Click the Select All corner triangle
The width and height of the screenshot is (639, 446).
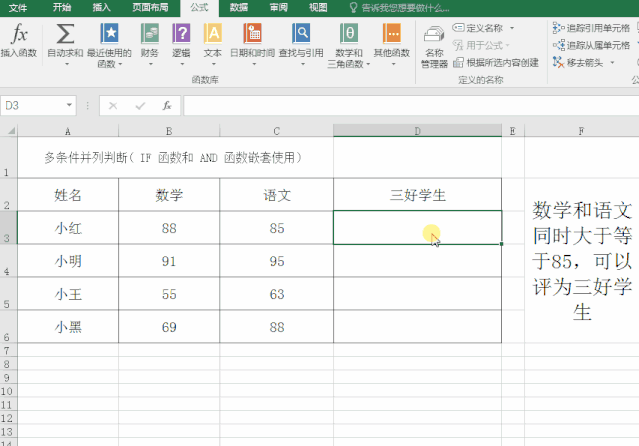pos(11,131)
